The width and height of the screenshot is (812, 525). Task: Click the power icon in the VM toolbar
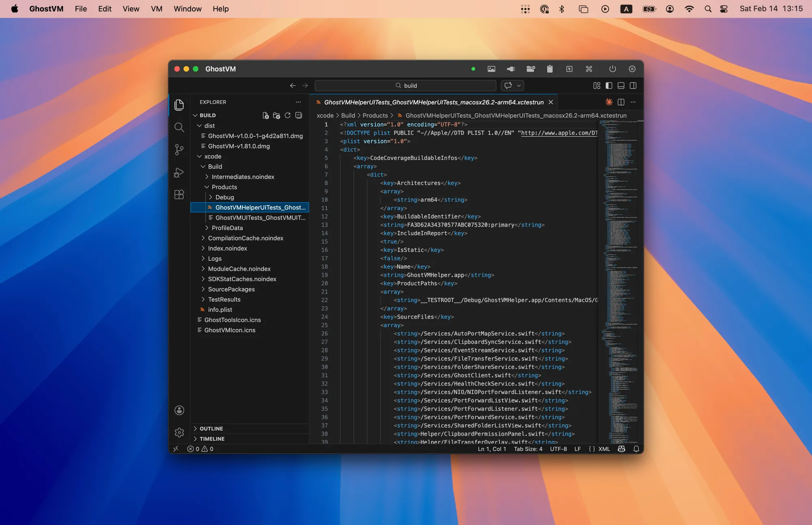[x=613, y=69]
